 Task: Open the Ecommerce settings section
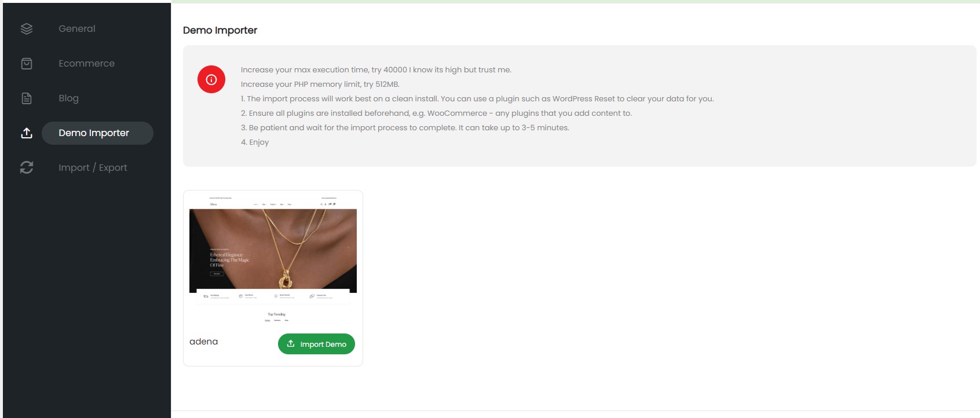coord(86,63)
